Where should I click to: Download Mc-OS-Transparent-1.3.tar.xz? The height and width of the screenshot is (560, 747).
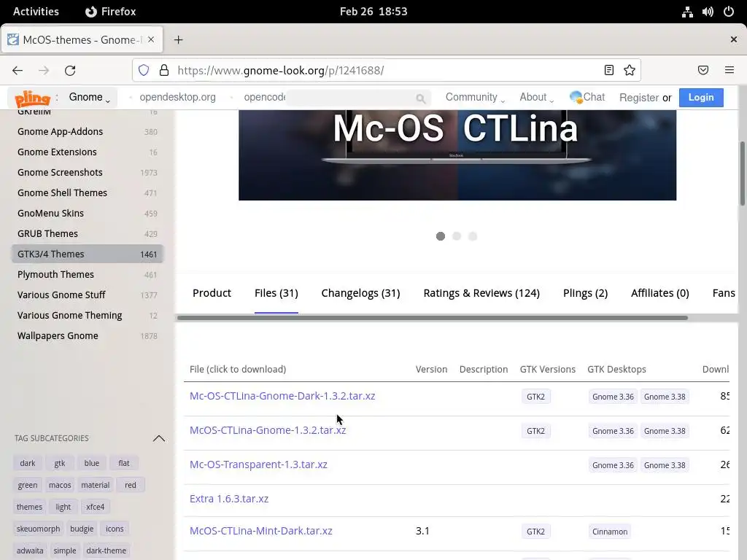(258, 464)
